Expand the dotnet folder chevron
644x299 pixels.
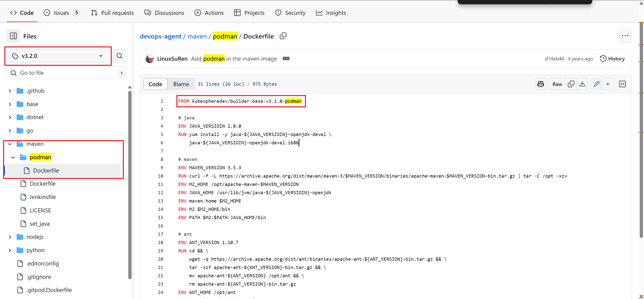coord(10,117)
